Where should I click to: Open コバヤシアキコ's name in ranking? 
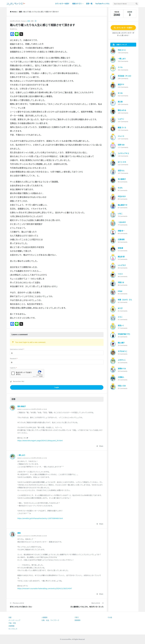tap(123, 153)
